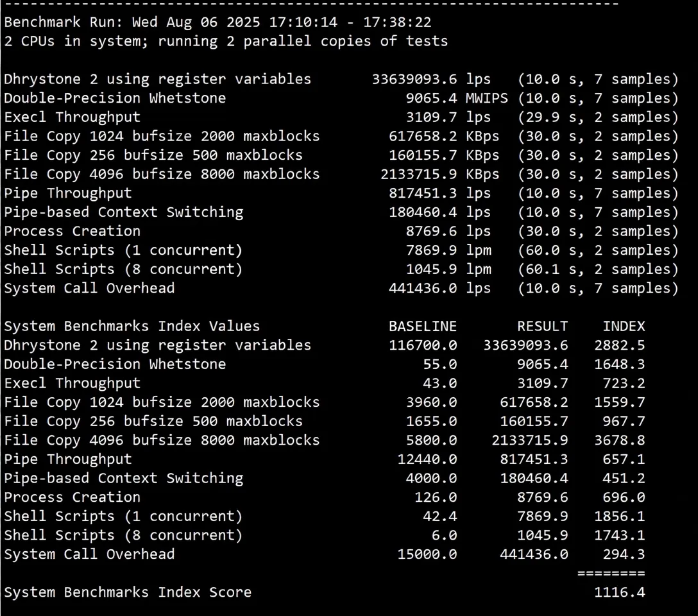Click the Benchmark Run timestamp line
698x616 pixels.
pos(218,21)
